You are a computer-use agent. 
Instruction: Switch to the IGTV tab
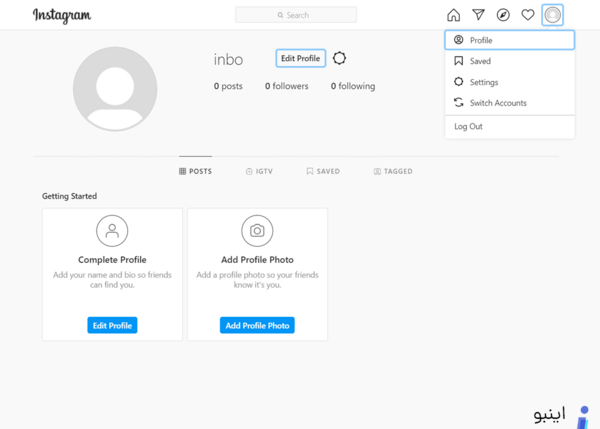click(259, 171)
